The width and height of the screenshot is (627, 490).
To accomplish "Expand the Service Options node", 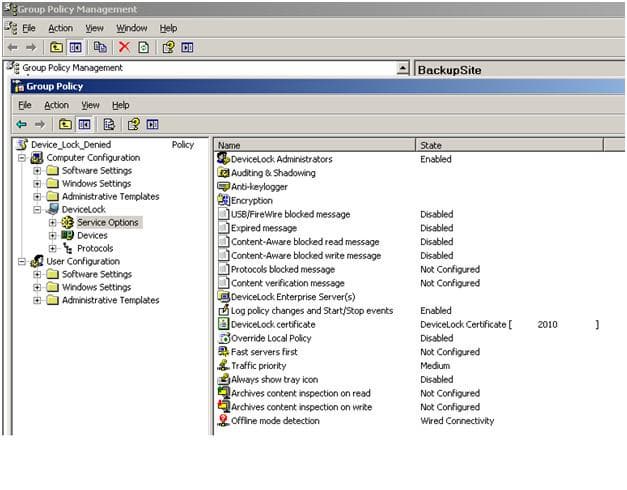I will [52, 222].
